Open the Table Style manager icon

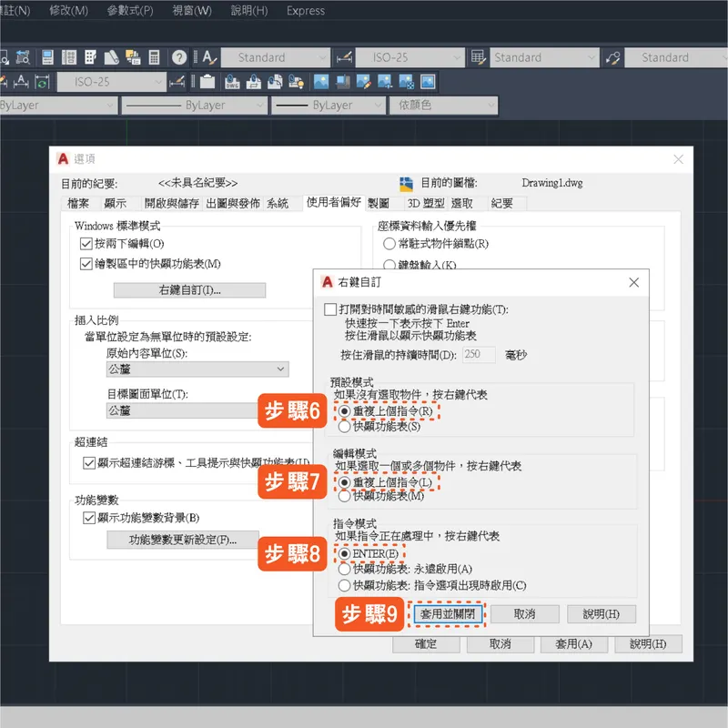coord(478,57)
